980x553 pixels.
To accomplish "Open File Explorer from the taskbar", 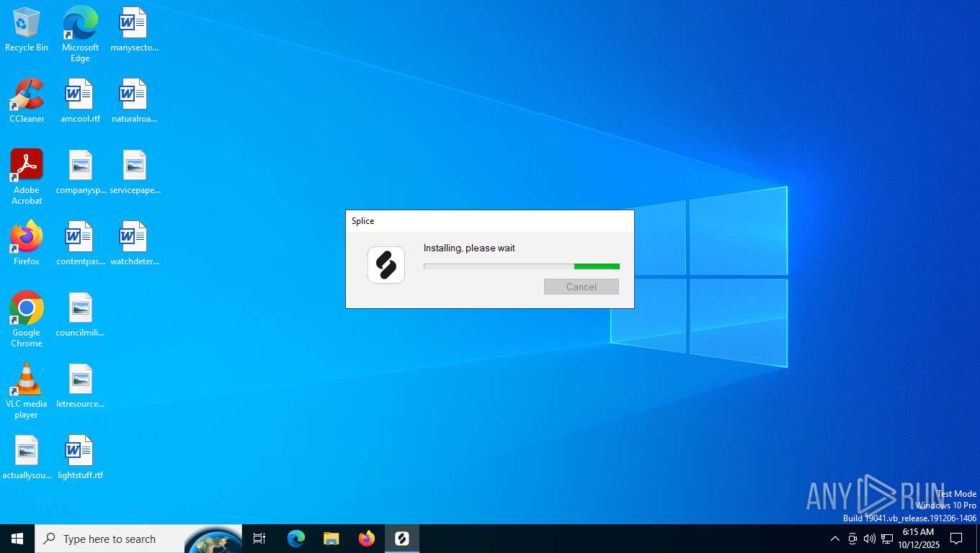I will (x=331, y=539).
